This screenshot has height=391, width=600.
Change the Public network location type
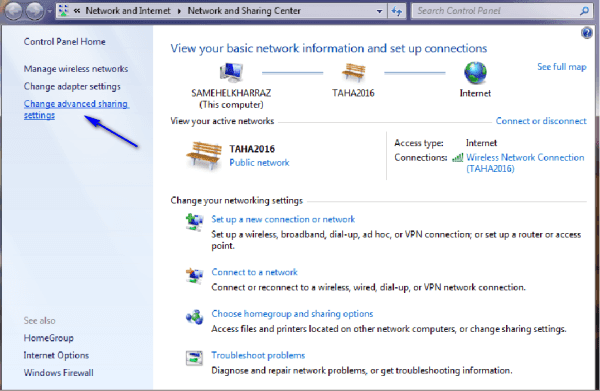[259, 163]
